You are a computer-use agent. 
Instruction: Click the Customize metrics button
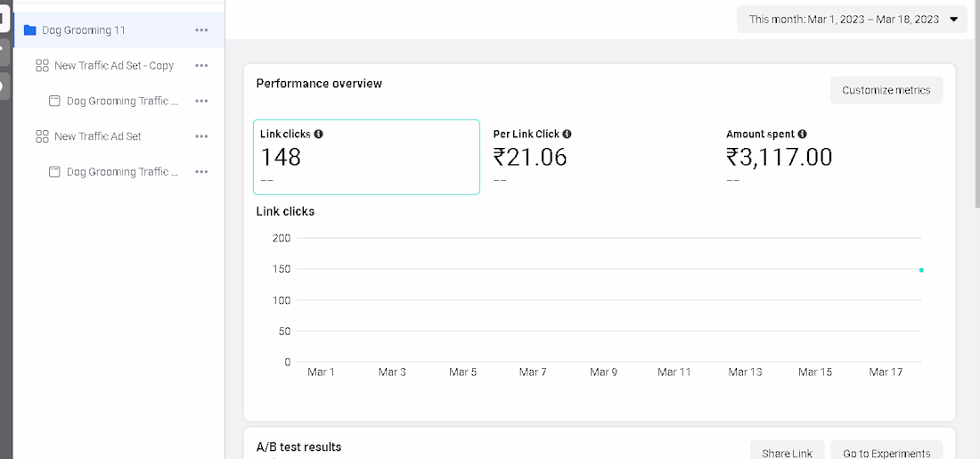tap(886, 90)
